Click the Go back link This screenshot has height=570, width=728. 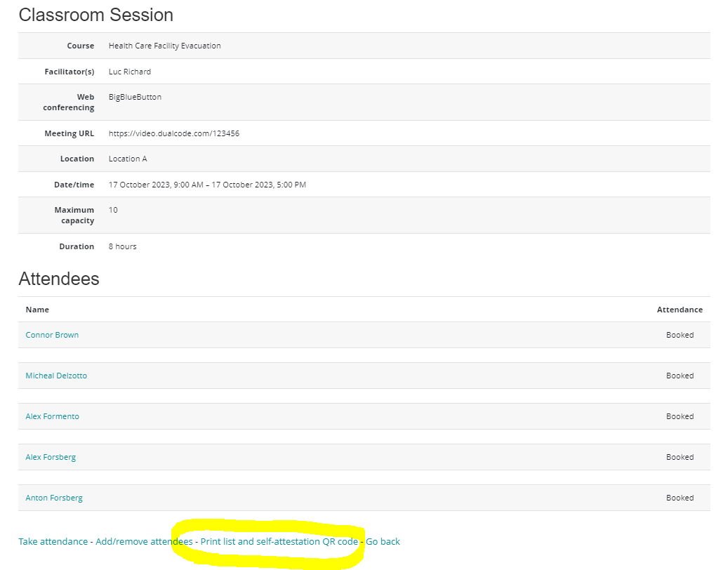pos(383,541)
